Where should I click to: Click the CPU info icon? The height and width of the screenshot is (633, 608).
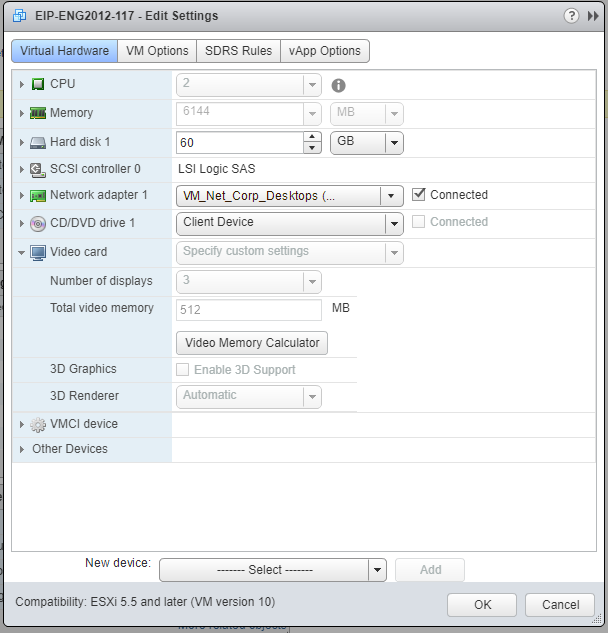pos(338,86)
